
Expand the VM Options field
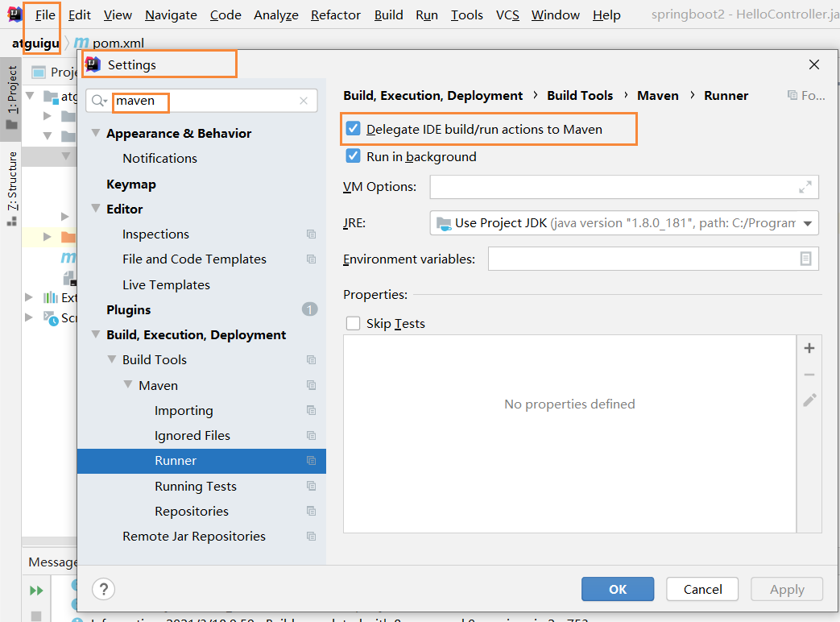click(805, 187)
